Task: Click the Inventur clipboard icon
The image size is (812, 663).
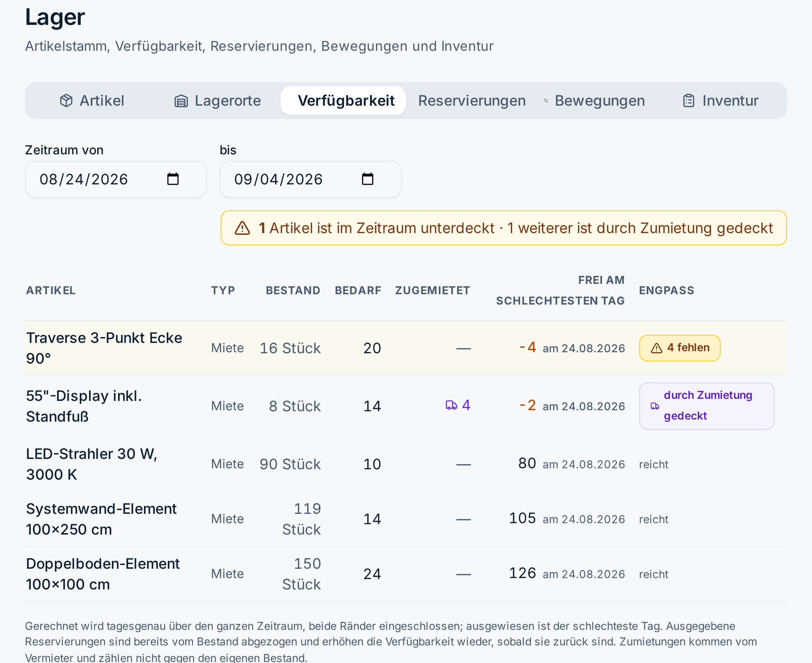Action: pos(689,101)
